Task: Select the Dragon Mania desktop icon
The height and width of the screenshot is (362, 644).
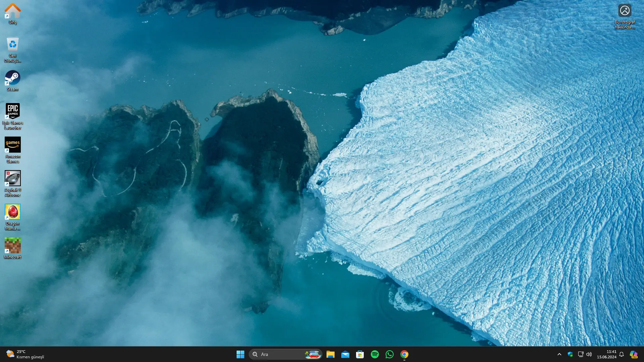Action: (x=12, y=217)
